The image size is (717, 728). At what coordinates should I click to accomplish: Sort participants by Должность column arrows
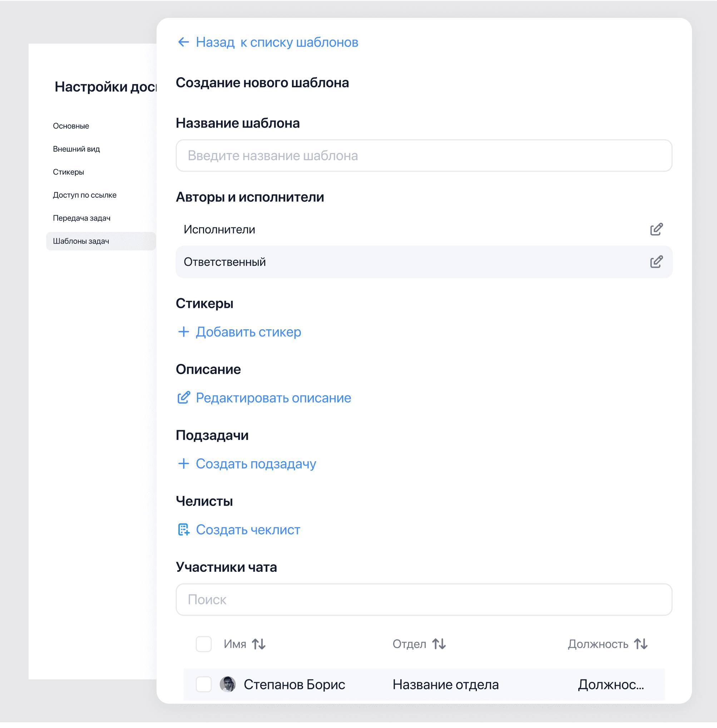(641, 644)
